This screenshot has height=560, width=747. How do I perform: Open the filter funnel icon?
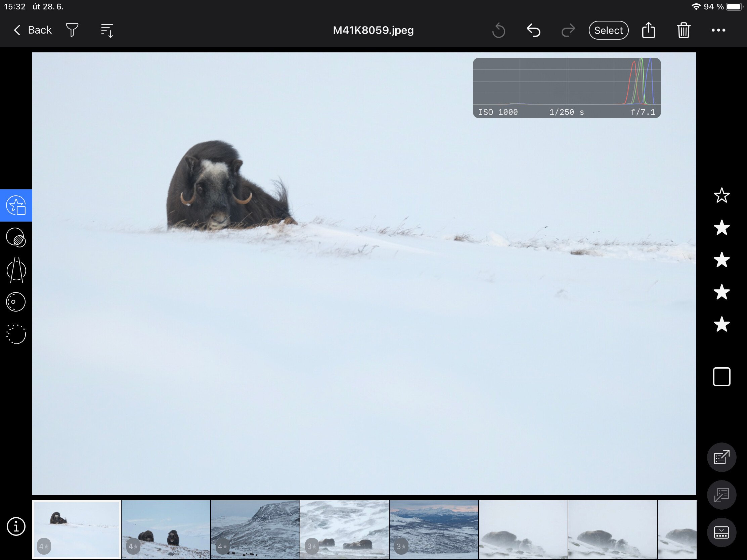pos(72,30)
